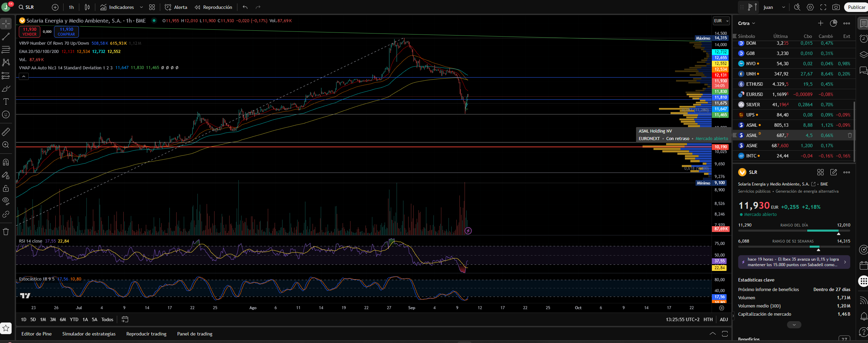Open the Fibonacci retracement tools
The width and height of the screenshot is (868, 343).
tap(6, 50)
